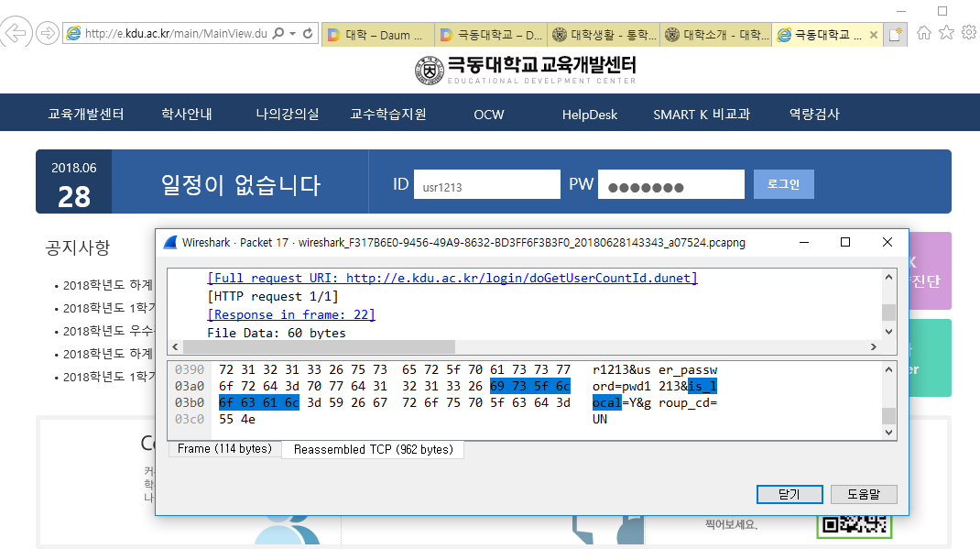Click the search magnifier in the address bar

point(278,33)
